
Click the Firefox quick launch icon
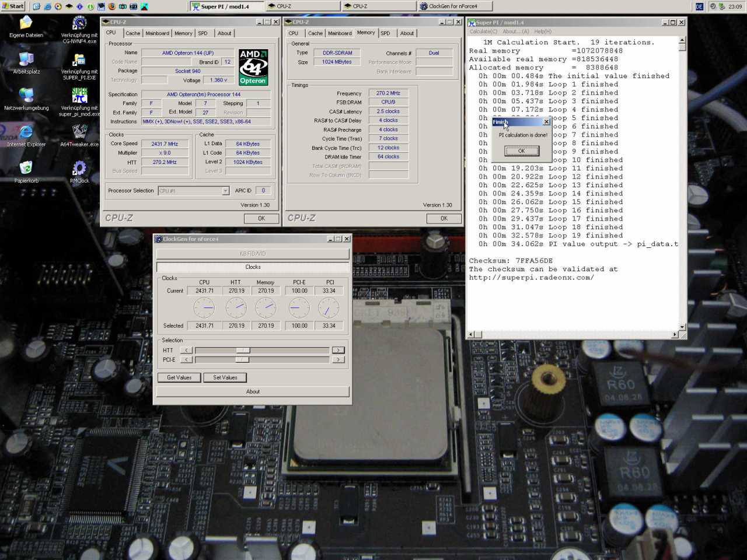[x=111, y=6]
